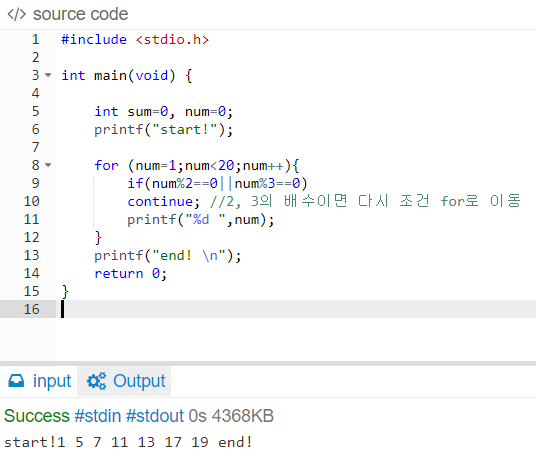Click the printf("start!"); line
The width and height of the screenshot is (536, 470).
(164, 130)
